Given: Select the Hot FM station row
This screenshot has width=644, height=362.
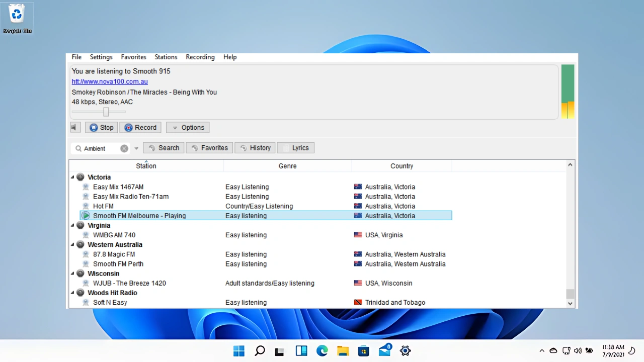Looking at the screenshot, I should click(266, 206).
